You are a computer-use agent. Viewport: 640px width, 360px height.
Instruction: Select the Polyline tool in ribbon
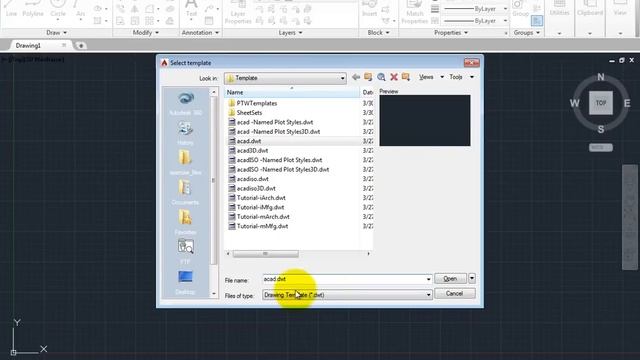tap(33, 9)
